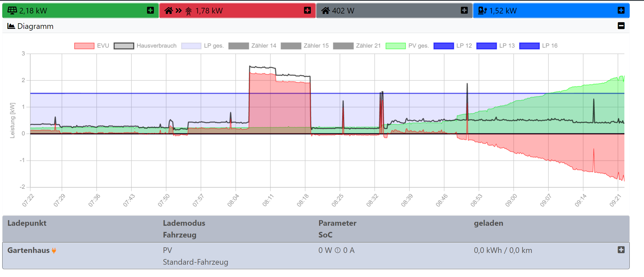Expand the Gartenhaus charge point row
644x277 pixels.
(621, 250)
